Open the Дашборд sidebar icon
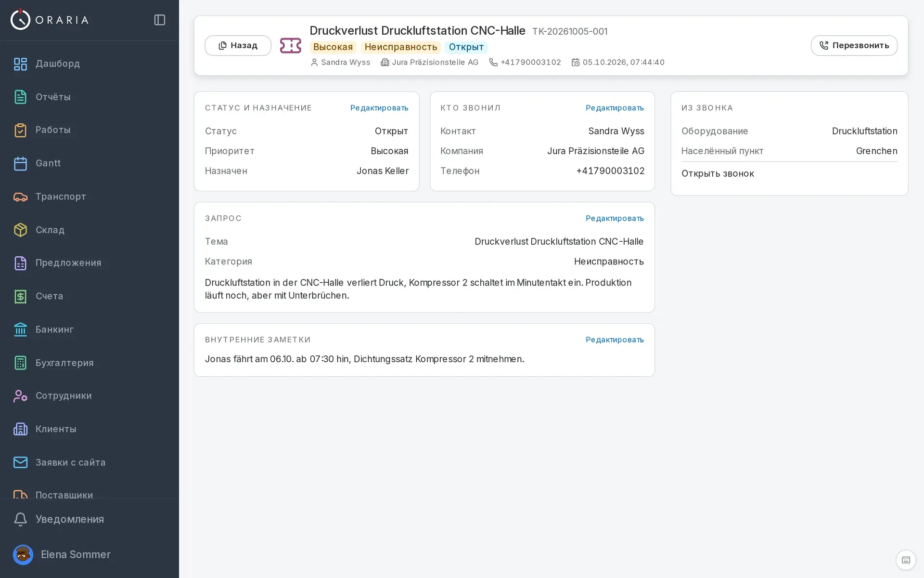Screen dimensions: 924x578 point(20,64)
